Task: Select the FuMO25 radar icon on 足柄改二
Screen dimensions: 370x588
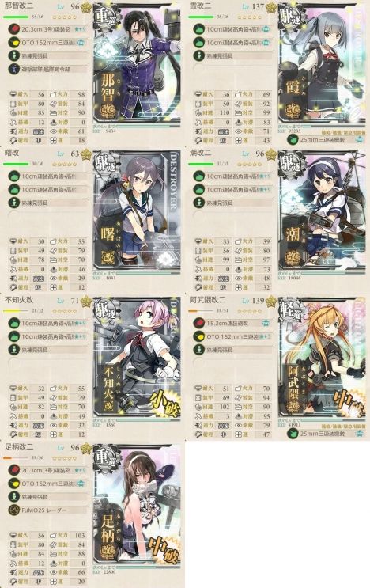Action: coord(14,510)
